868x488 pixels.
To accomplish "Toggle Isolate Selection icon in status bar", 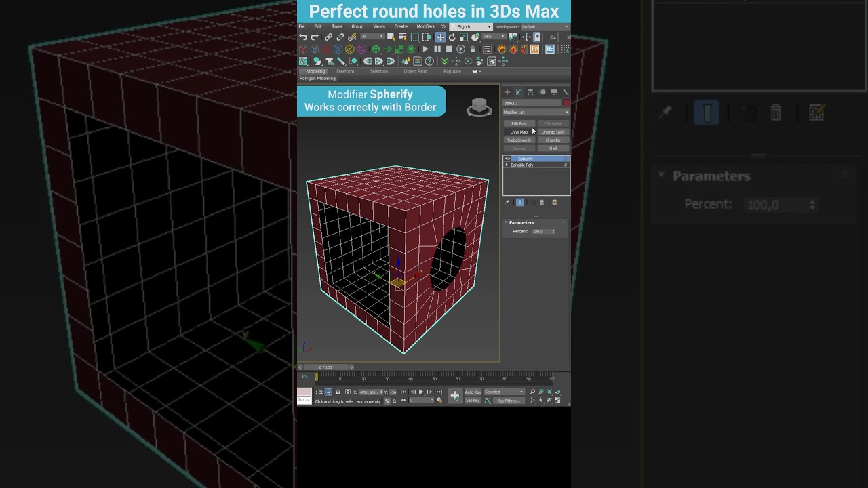I will (329, 392).
